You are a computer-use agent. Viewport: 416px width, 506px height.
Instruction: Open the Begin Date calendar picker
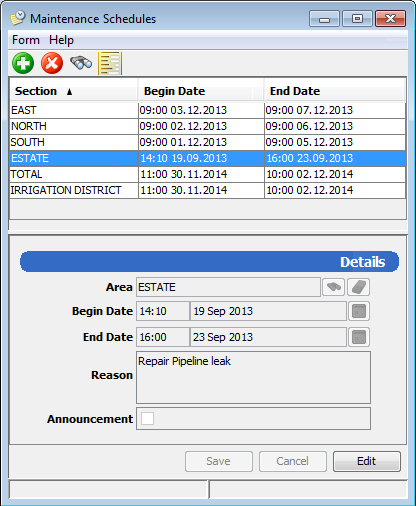pos(359,311)
